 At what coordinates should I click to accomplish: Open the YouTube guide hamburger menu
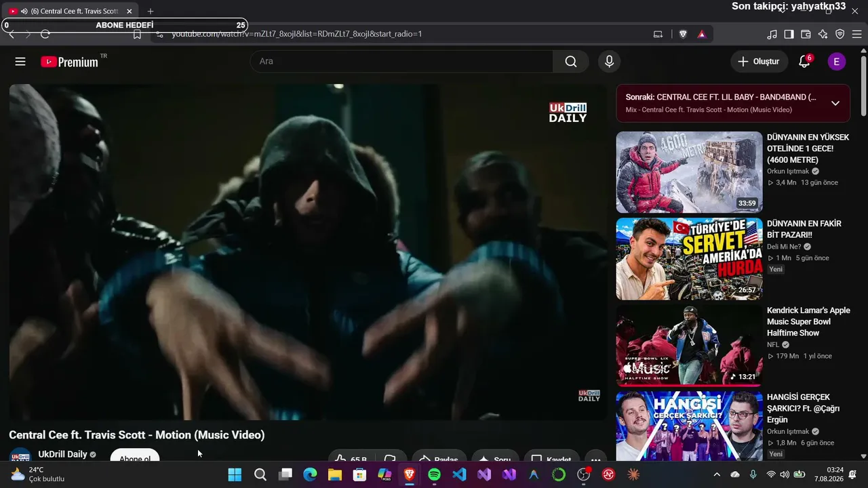[20, 62]
